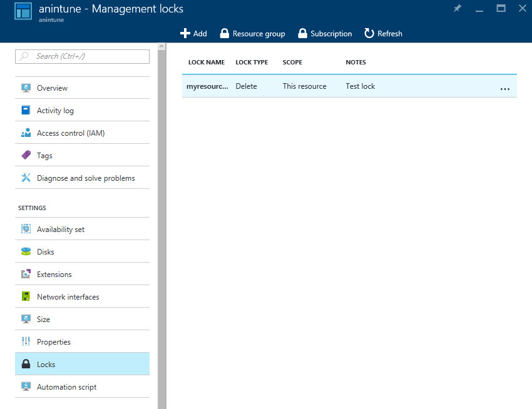Select the Size menu item

click(82, 319)
